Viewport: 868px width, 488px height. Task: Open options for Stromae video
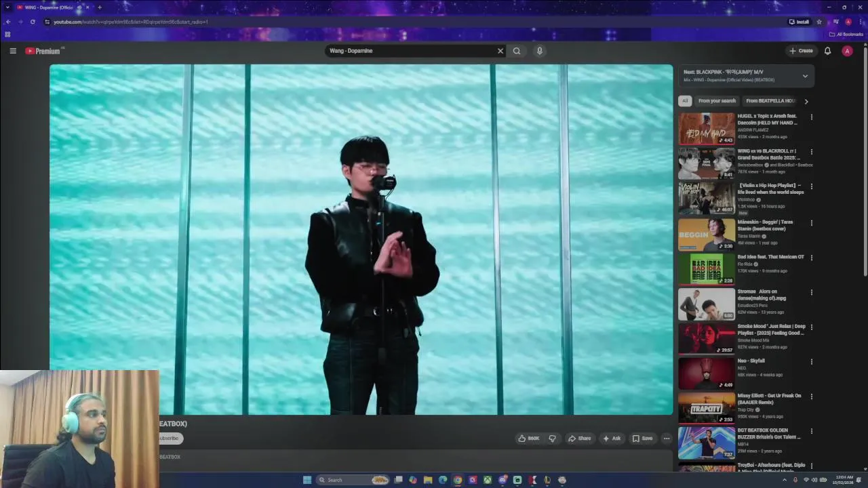811,293
